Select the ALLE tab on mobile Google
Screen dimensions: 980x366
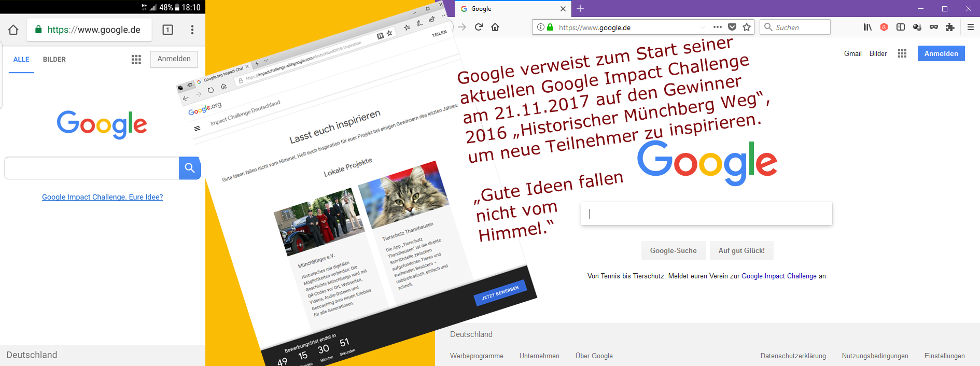[21, 60]
